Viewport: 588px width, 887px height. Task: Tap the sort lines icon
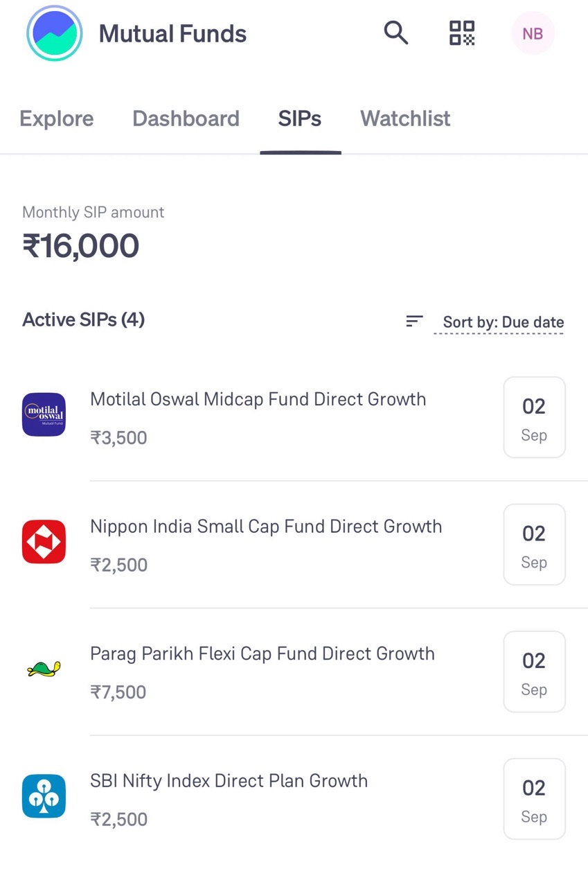[414, 321]
